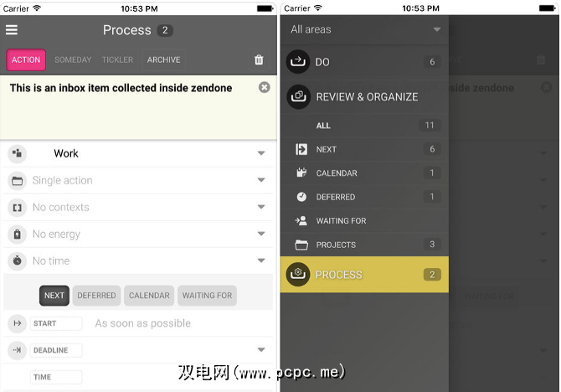Click the NEXT arrow icon in sidebar
The image size is (561, 392).
point(301,149)
